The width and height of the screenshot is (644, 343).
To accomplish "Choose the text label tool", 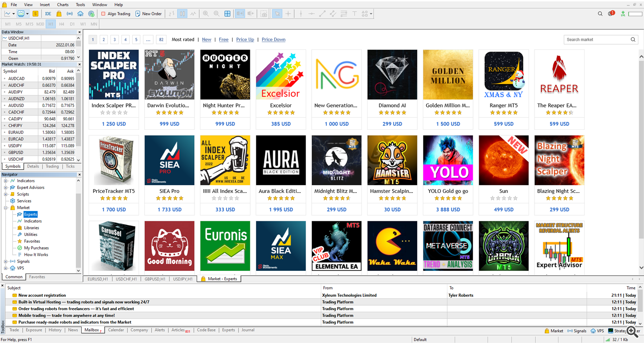I will tap(355, 14).
